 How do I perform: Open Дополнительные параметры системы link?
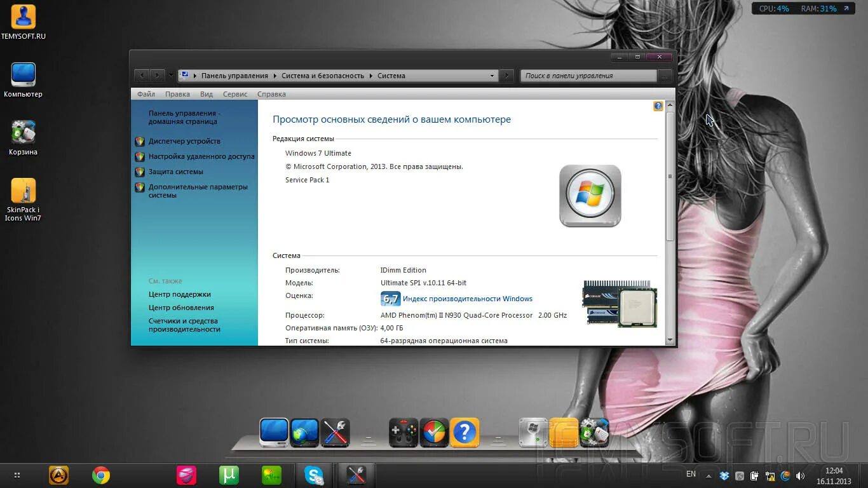coord(198,191)
